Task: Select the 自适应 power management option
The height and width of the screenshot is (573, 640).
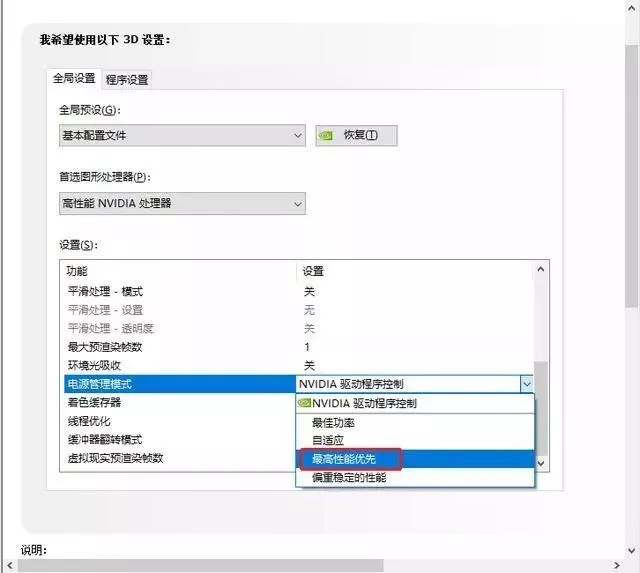Action: coord(327,440)
